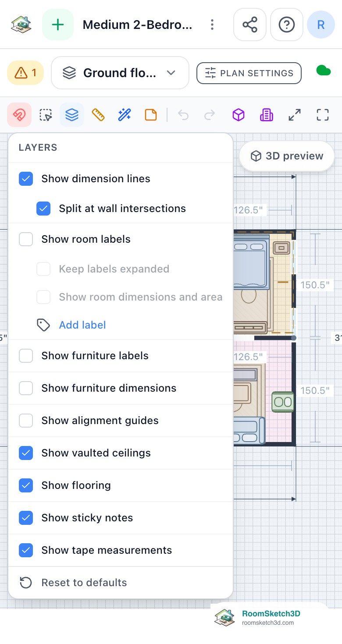Click the 3D preview button
Screen dimensions: 342x644
click(287, 156)
